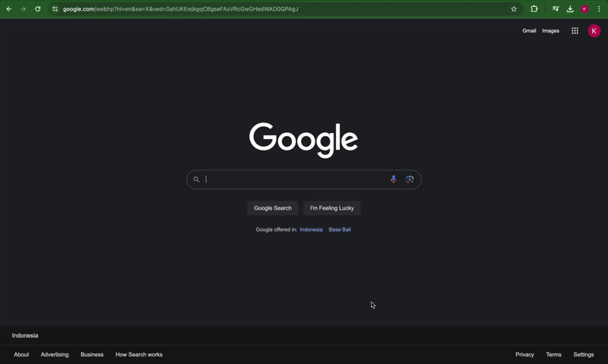Image resolution: width=608 pixels, height=364 pixels.
Task: Open the Advertising footer link
Action: click(55, 354)
